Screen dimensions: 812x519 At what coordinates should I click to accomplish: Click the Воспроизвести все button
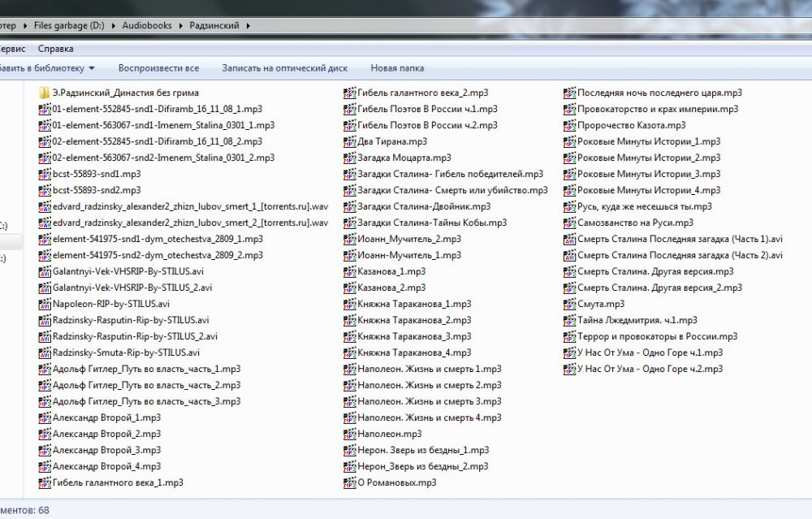tap(158, 68)
